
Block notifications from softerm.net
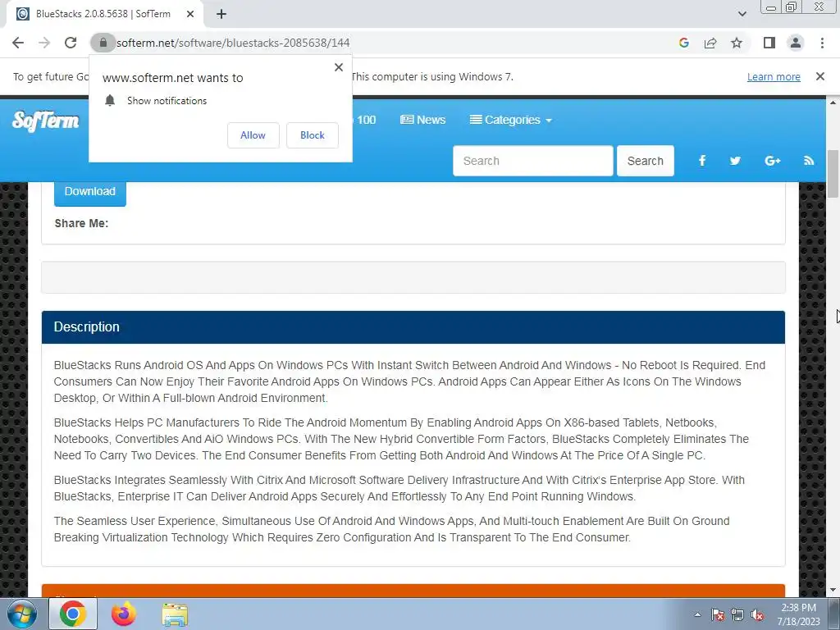tap(313, 135)
